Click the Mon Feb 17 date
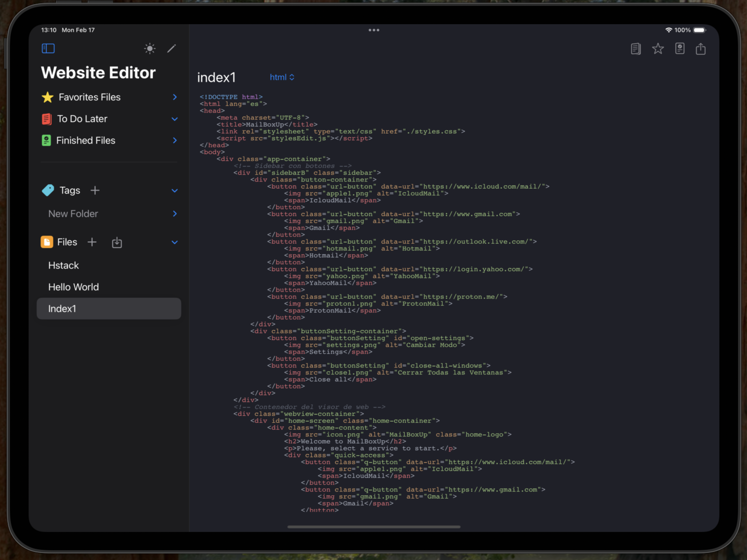The image size is (747, 560). [78, 30]
